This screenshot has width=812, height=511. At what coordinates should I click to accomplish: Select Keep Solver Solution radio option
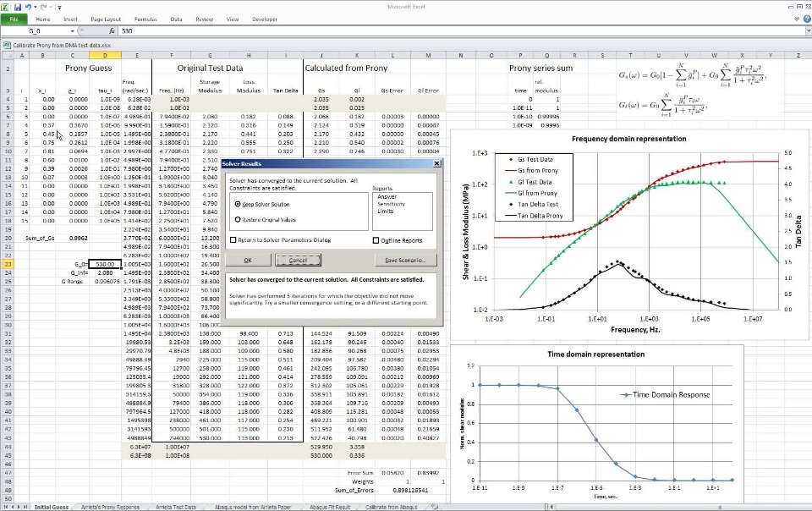236,205
